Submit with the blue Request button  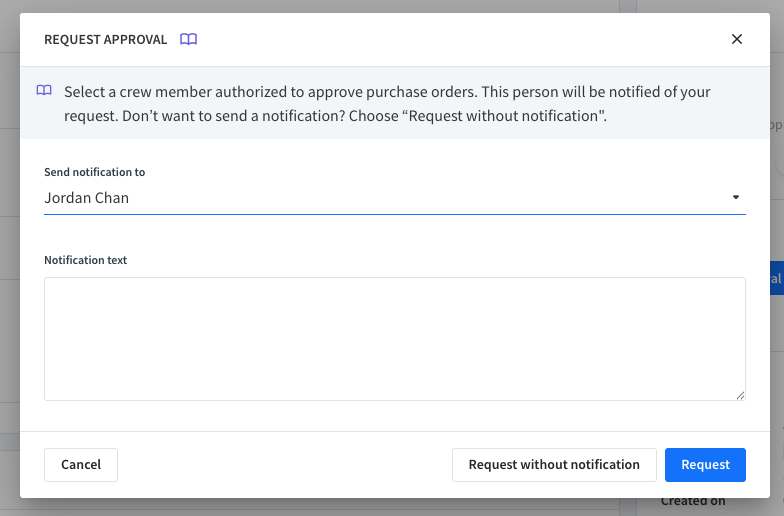705,465
